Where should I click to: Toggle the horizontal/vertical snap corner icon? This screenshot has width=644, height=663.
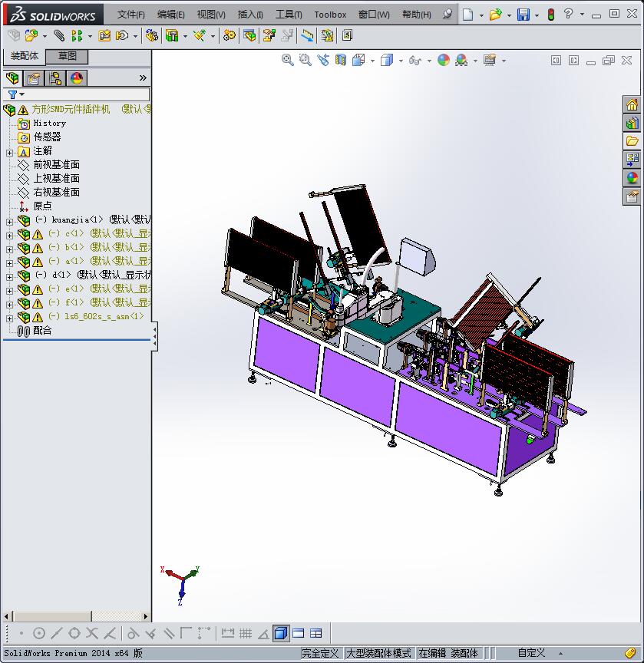(186, 633)
